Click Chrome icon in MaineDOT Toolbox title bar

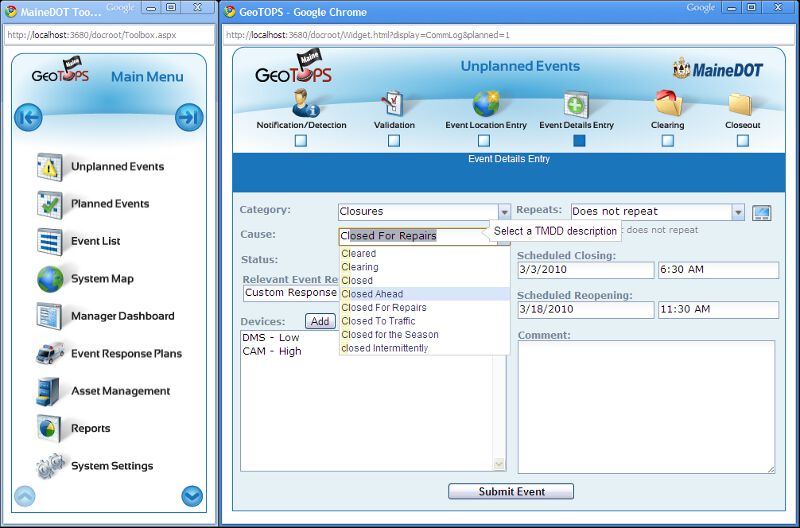[x=11, y=11]
